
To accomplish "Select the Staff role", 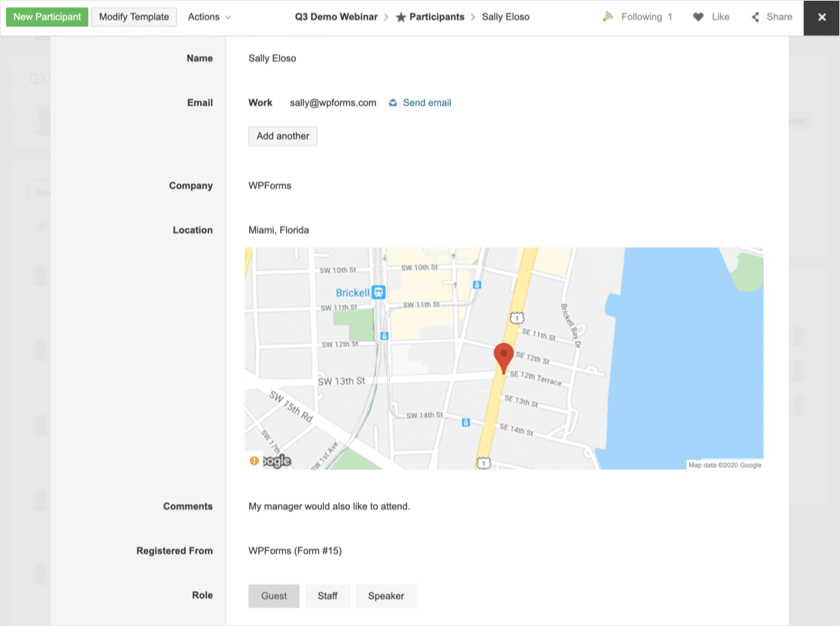I will click(327, 596).
